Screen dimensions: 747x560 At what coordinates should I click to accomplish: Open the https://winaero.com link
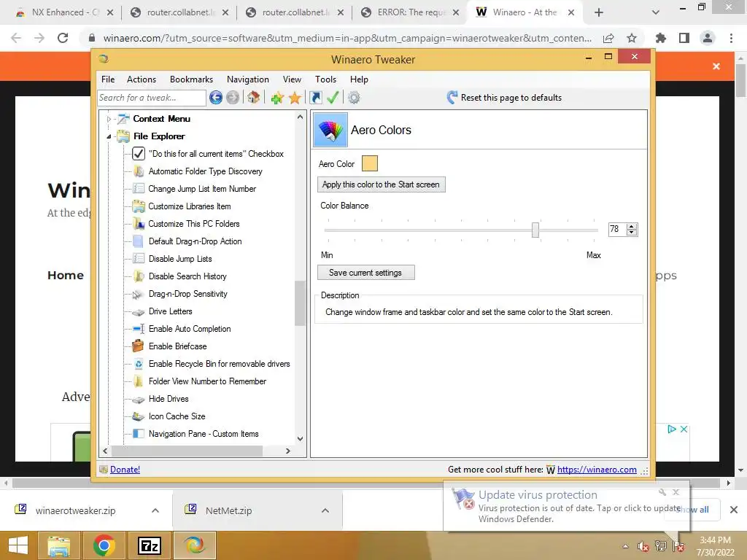[597, 470]
